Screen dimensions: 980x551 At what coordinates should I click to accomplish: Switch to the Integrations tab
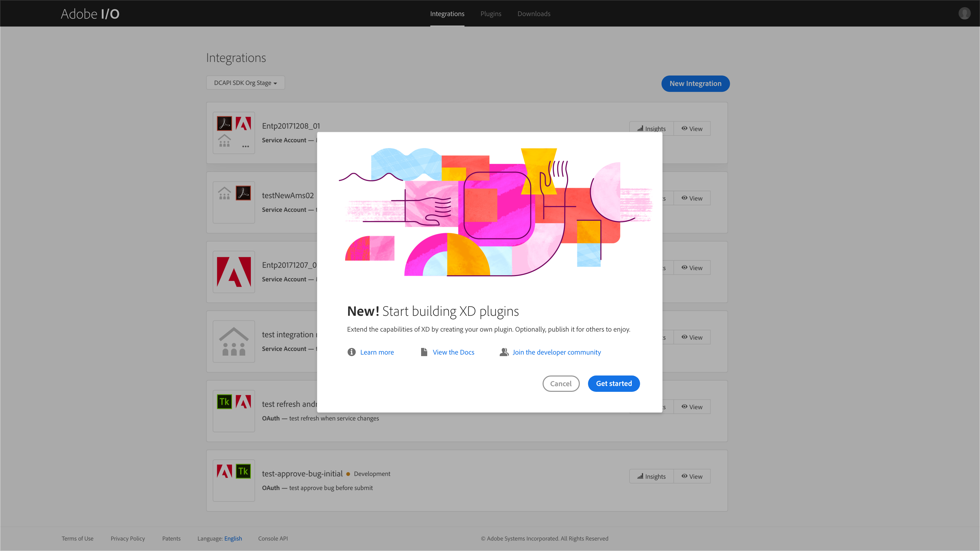447,14
